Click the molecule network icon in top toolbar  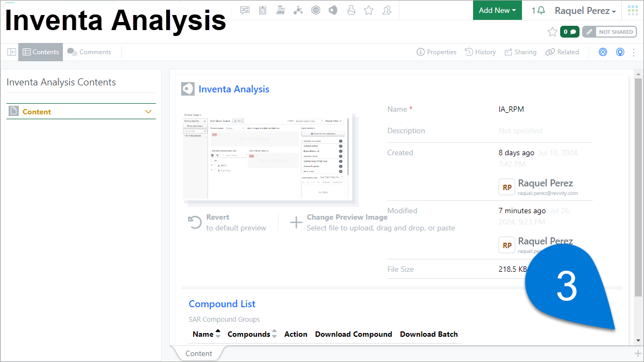298,10
